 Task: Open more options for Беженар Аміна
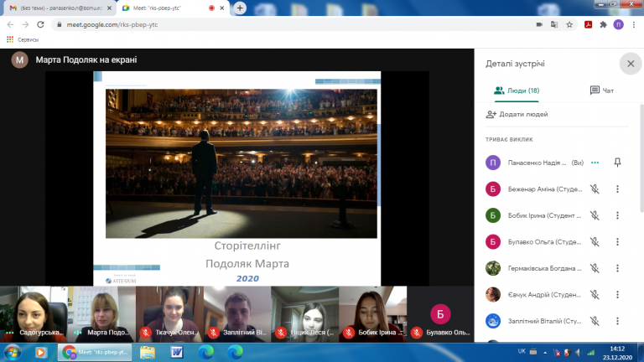coord(618,189)
